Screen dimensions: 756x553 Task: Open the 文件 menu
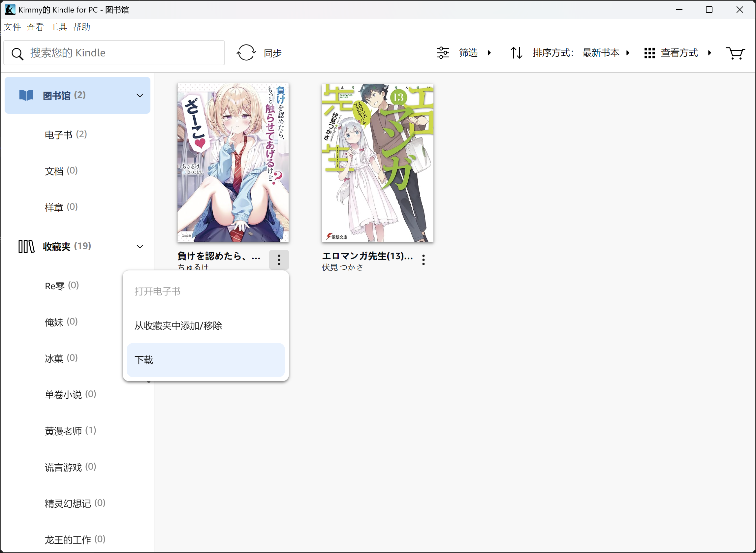13,27
